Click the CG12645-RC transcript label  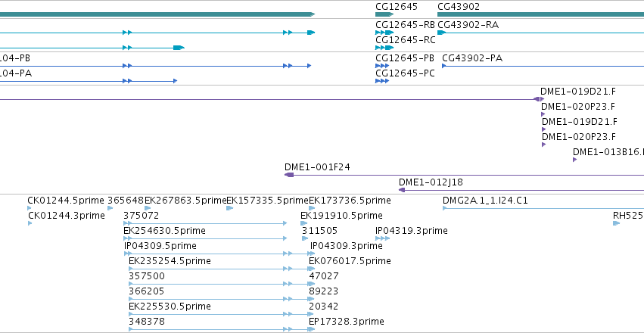[406, 40]
